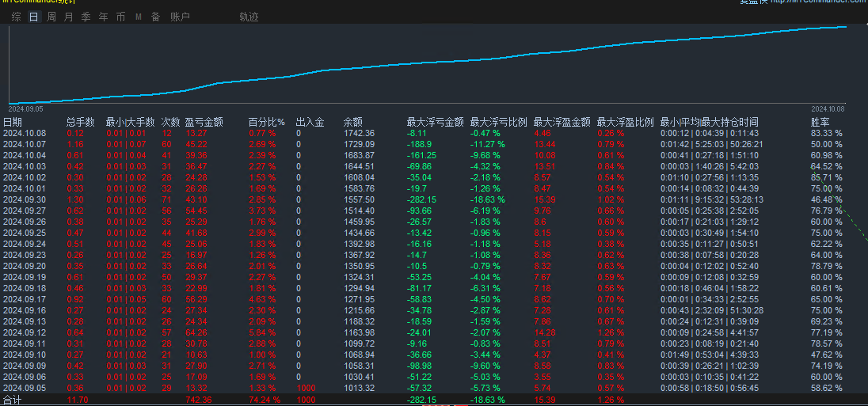Screen dimensions: 868x406
Task: Click max floating profit 14.28
Action: (x=545, y=332)
